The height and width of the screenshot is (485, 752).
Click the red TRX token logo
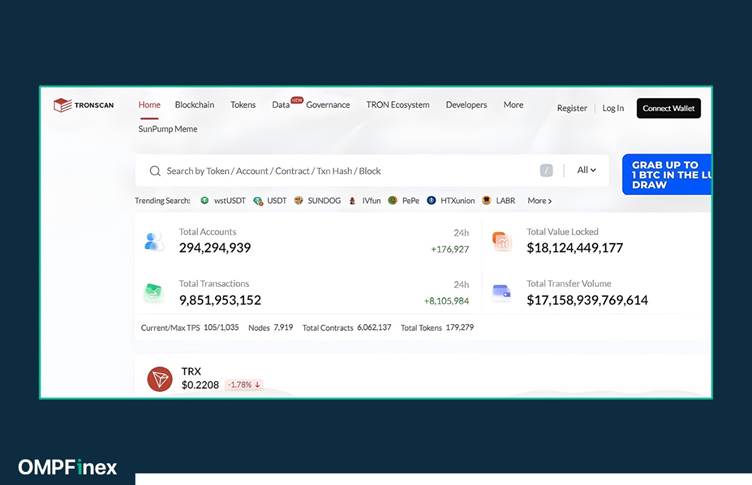(160, 379)
